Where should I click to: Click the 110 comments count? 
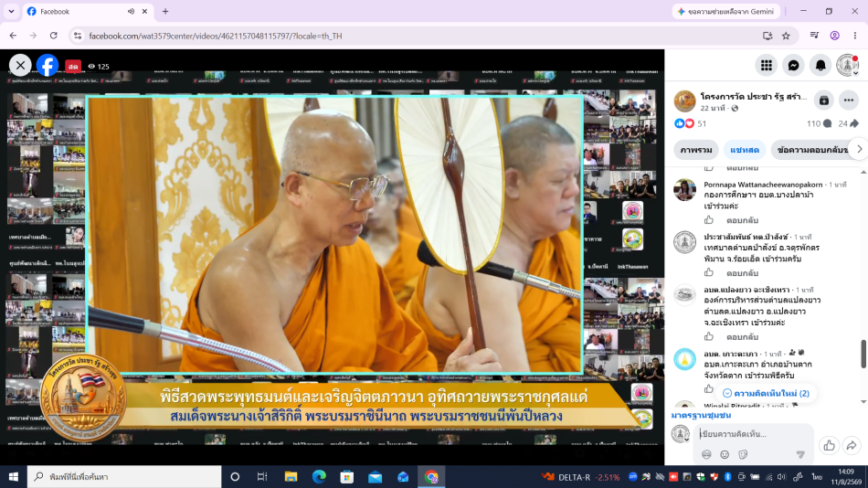(x=819, y=123)
